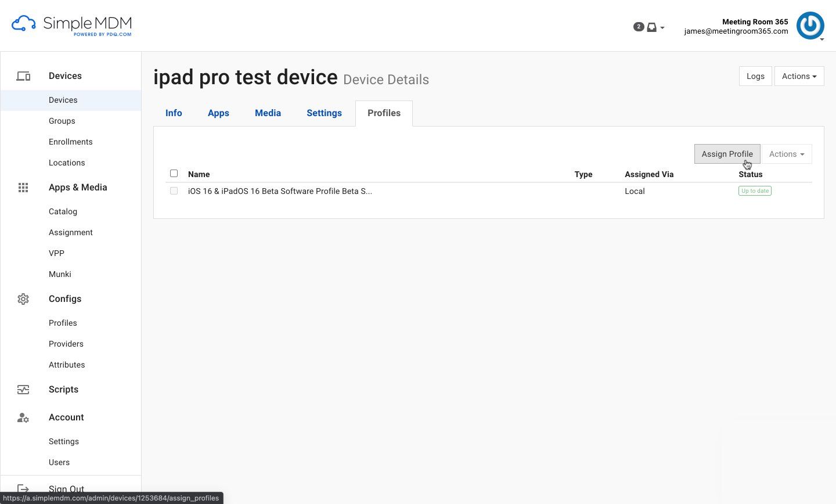This screenshot has width=836, height=504.
Task: Click the Apps & Media heading
Action: 78,188
